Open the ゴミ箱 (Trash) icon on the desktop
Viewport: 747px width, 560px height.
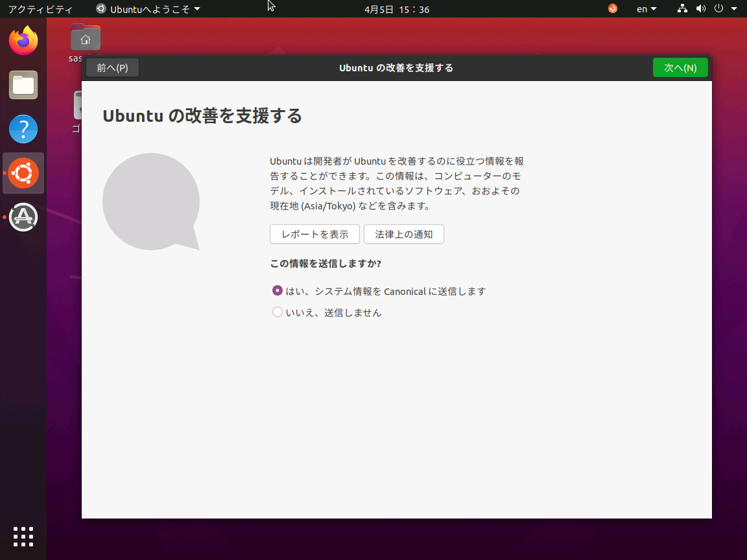[x=79, y=105]
